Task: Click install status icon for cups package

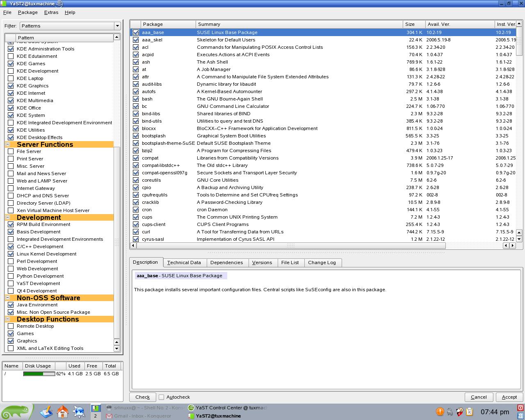Action: (136, 217)
